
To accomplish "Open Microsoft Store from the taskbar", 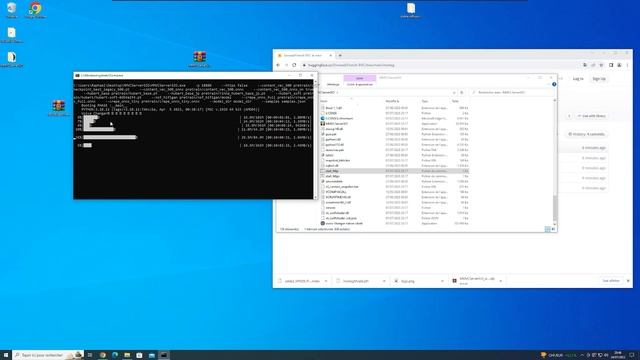I will pyautogui.click(x=140, y=355).
